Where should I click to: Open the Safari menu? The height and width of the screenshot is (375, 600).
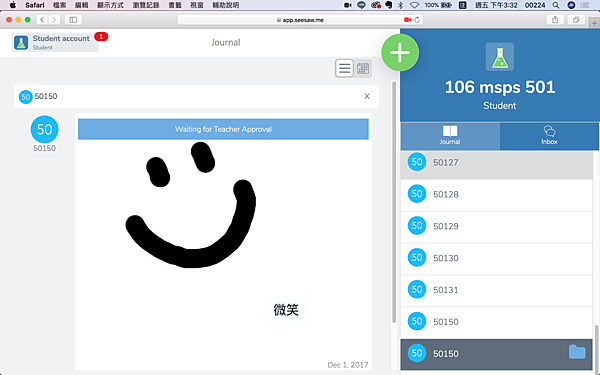click(x=35, y=5)
